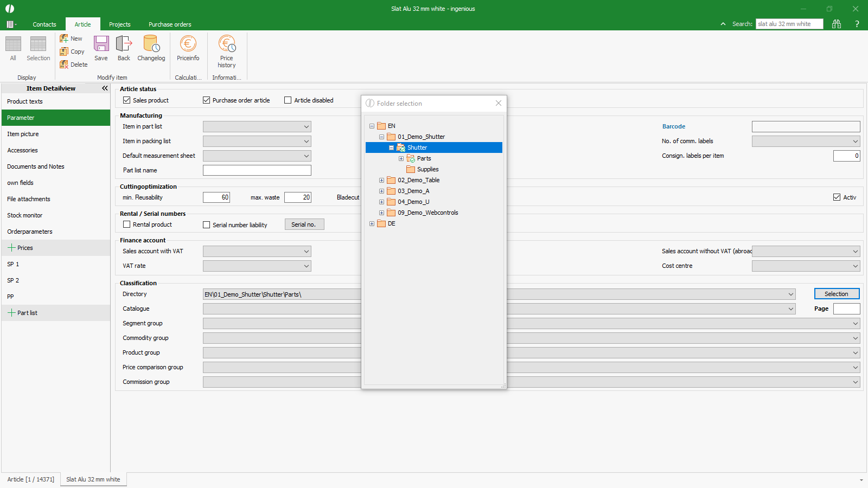
Task: Expand the DE folder node
Action: pyautogui.click(x=372, y=223)
